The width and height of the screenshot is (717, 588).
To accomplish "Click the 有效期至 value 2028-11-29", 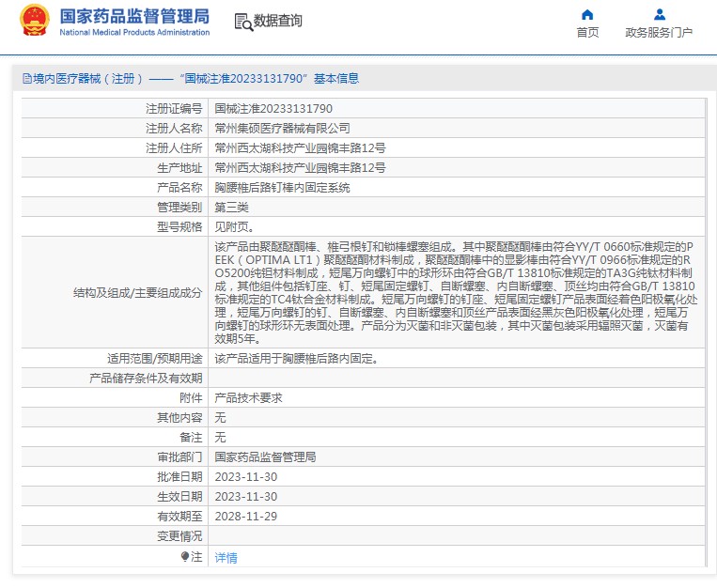I will (x=246, y=517).
